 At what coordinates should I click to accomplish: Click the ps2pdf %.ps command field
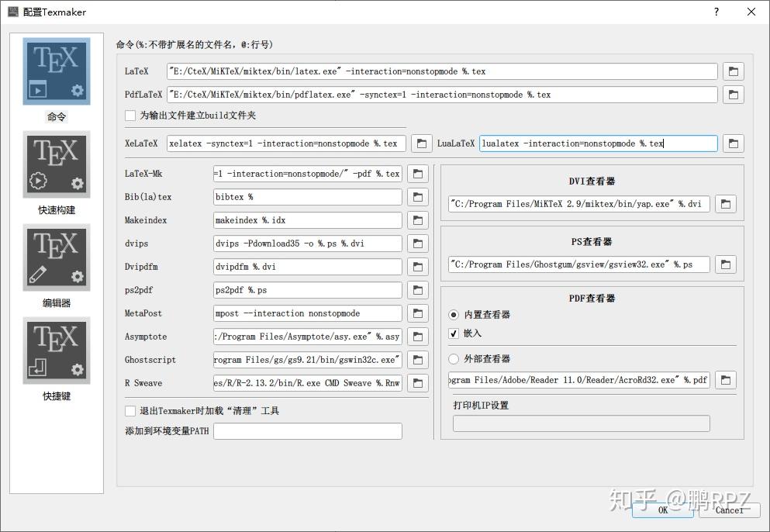(x=307, y=290)
